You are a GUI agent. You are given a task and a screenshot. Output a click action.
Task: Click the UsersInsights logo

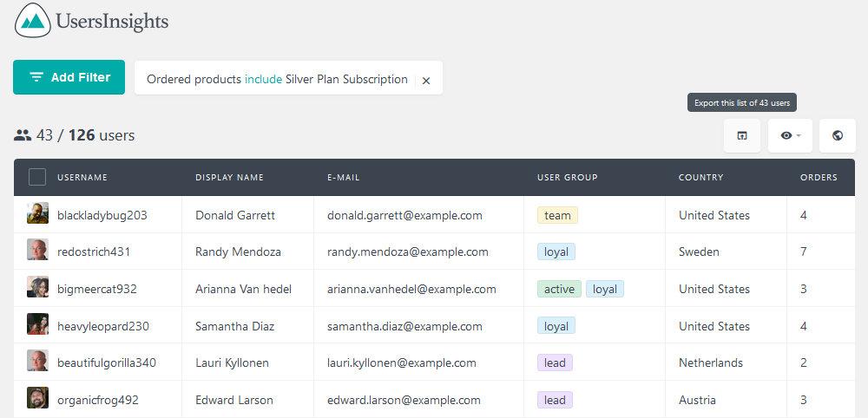pyautogui.click(x=92, y=21)
